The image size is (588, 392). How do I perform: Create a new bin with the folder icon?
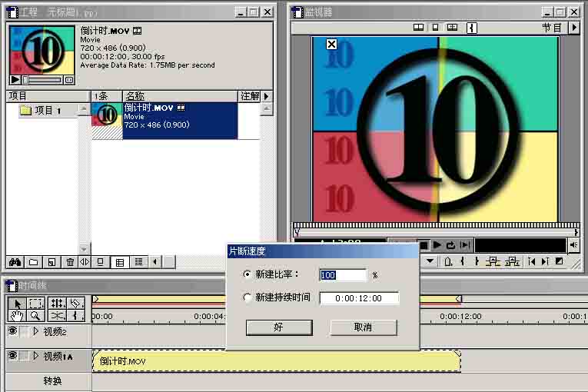(33, 262)
